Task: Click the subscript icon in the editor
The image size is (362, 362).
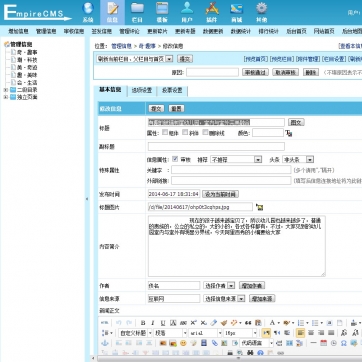Action: (x=203, y=323)
